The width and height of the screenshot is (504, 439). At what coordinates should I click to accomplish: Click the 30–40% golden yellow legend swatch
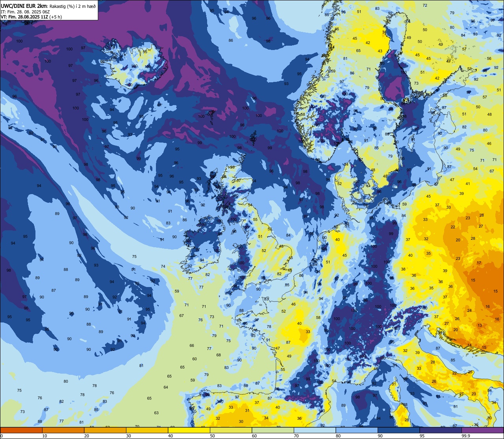pos(147,430)
